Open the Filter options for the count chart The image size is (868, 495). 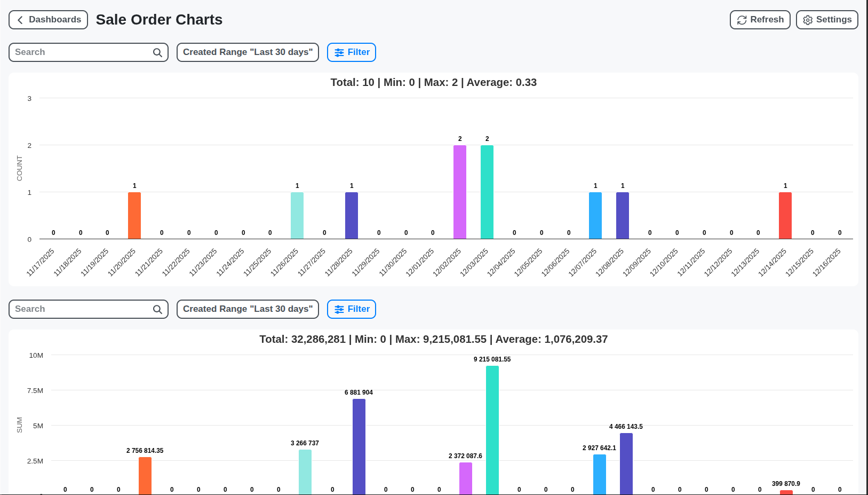[351, 52]
